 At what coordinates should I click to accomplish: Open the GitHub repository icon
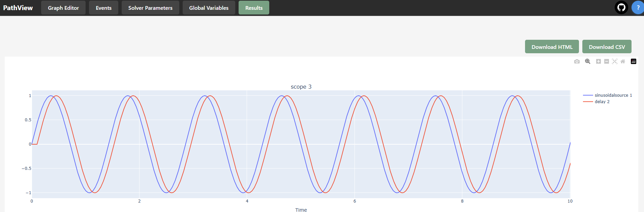tap(621, 7)
